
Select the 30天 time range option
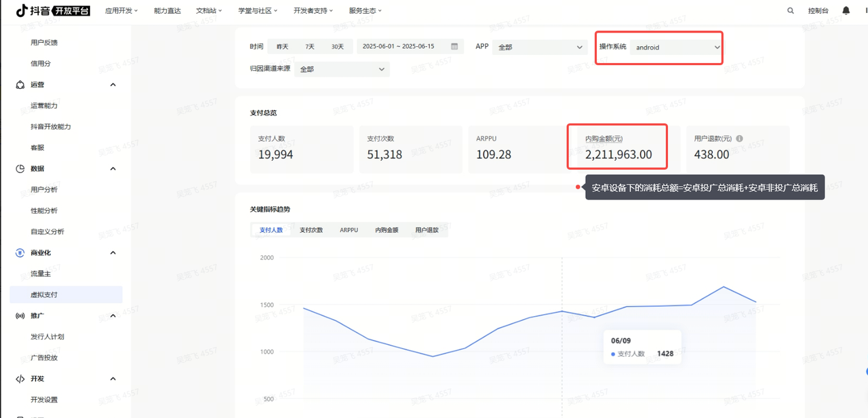pyautogui.click(x=337, y=47)
